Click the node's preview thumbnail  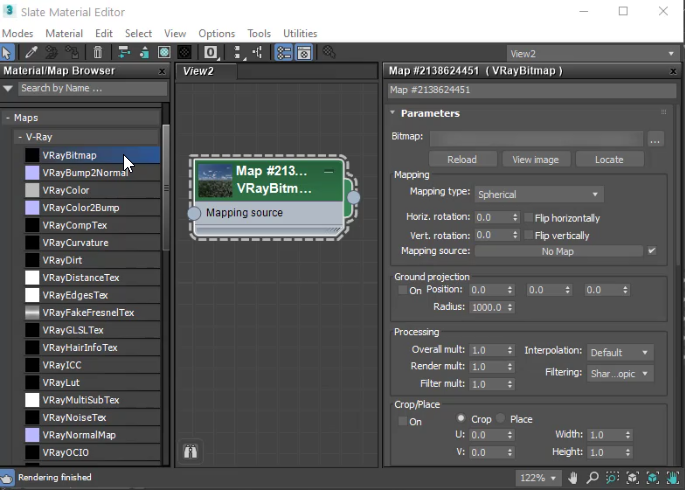tap(215, 180)
